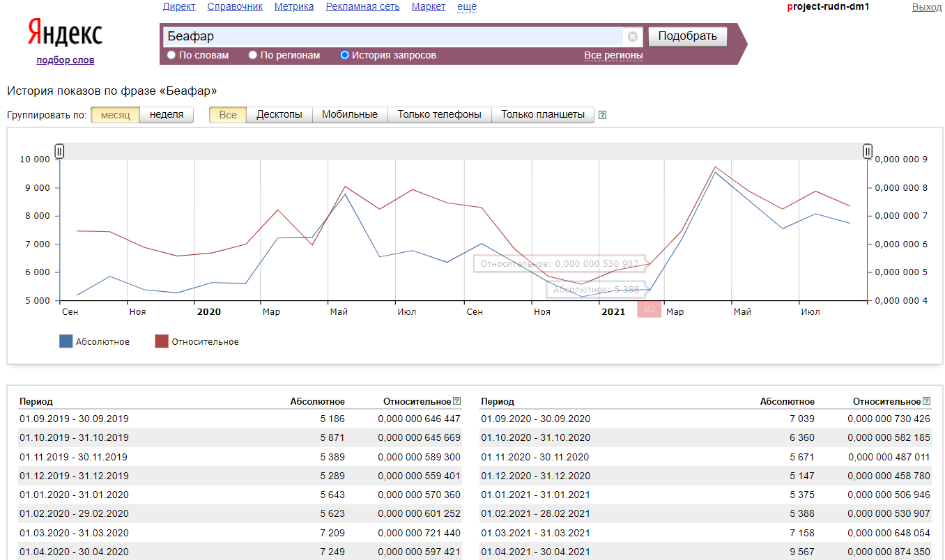Grab the left handle of chart range slider

click(60, 151)
